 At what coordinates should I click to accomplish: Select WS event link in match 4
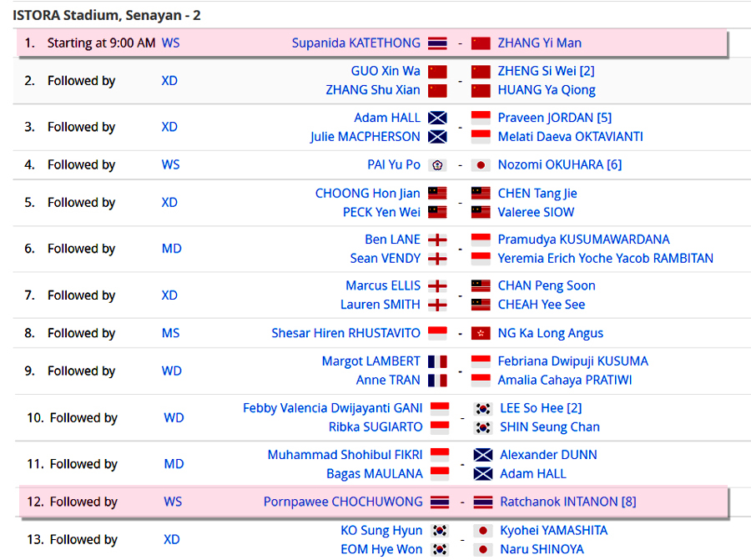point(170,164)
